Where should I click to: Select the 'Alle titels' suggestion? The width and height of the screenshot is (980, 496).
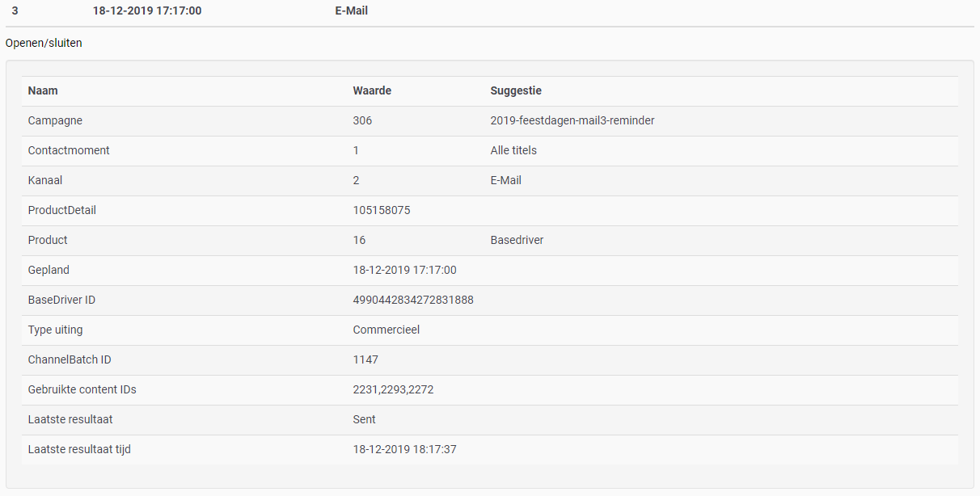coord(513,151)
